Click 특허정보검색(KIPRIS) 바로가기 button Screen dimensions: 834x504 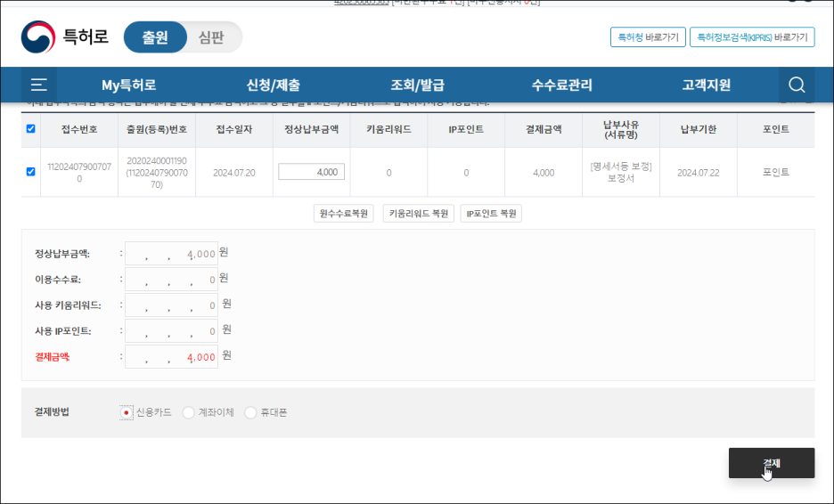click(752, 37)
